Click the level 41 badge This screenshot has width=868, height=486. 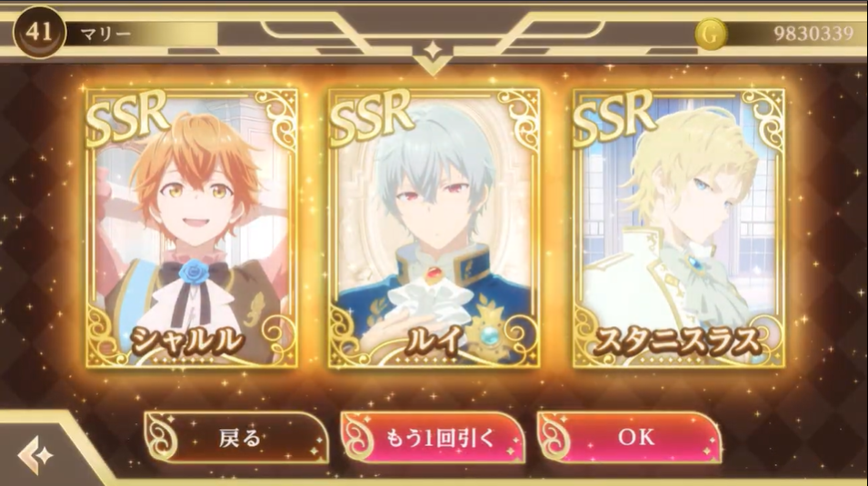point(39,32)
